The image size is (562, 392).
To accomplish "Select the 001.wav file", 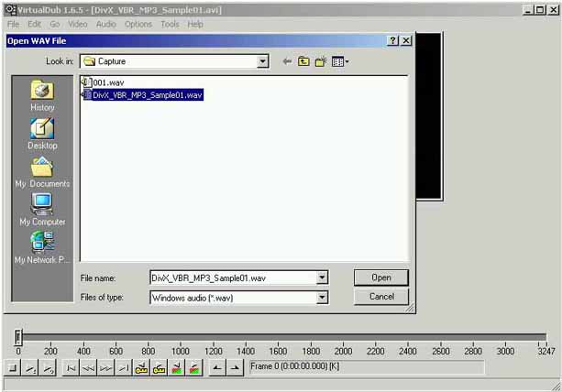I will (104, 82).
